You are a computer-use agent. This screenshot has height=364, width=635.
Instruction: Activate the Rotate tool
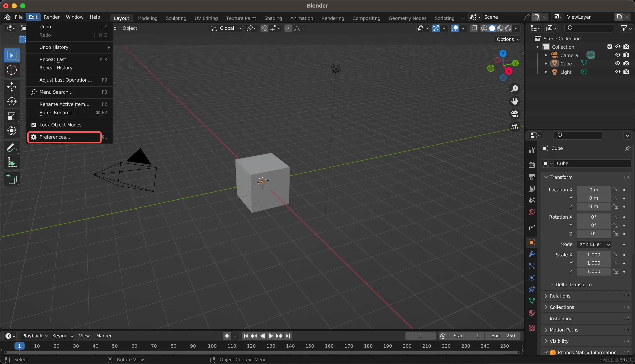[x=12, y=101]
